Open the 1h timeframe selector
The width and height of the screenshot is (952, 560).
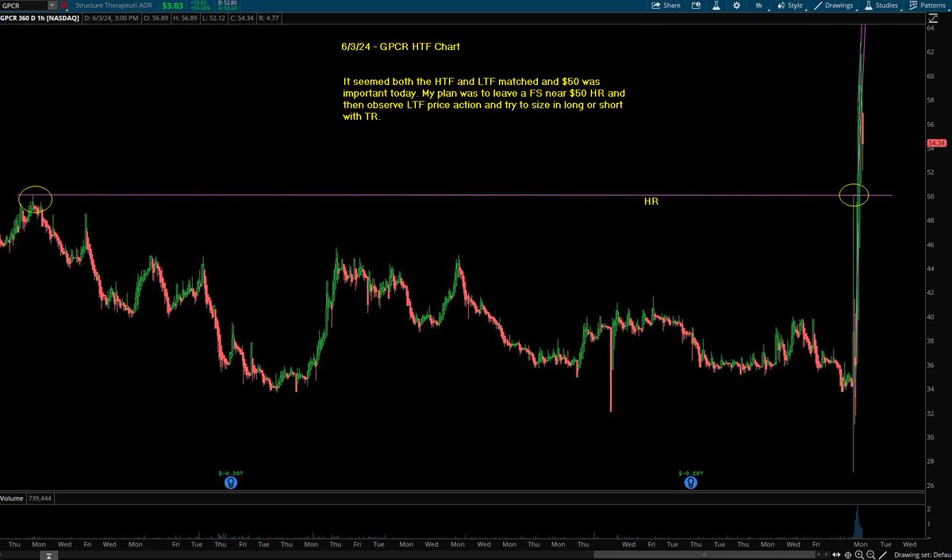(759, 6)
